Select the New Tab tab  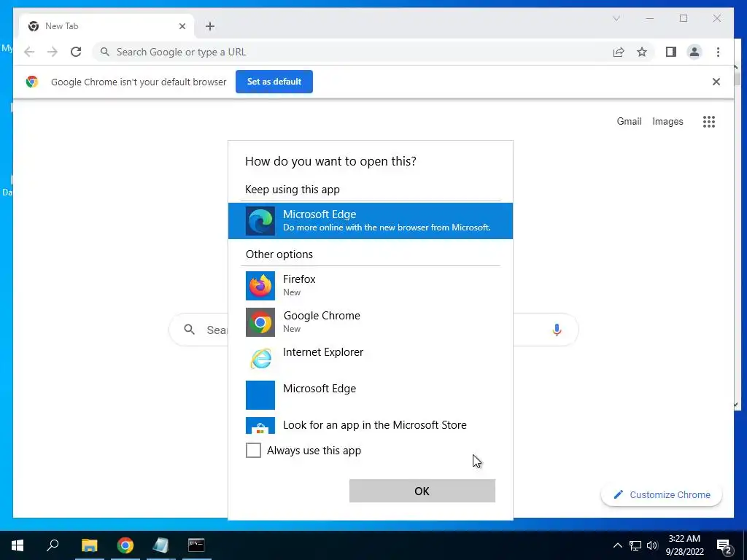(107, 26)
